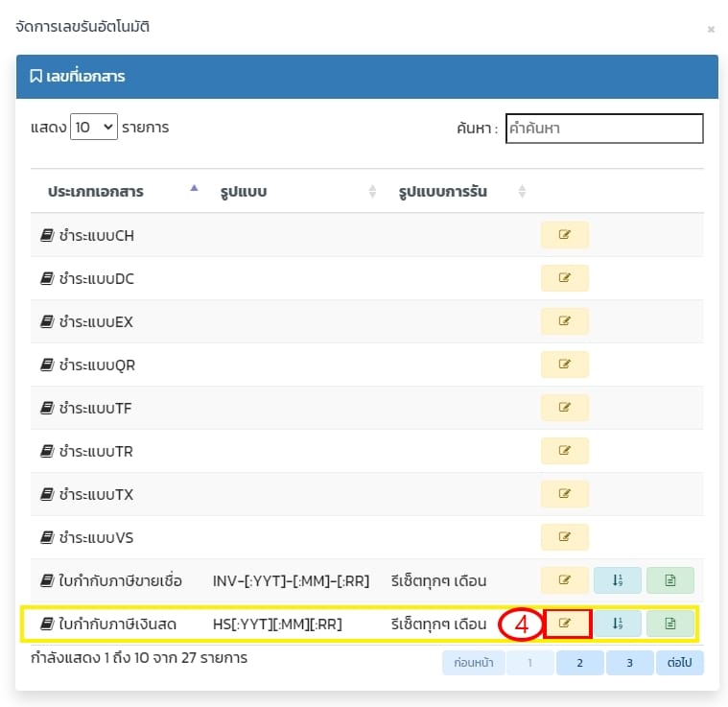Click ต่อไป next page button

pos(681,663)
